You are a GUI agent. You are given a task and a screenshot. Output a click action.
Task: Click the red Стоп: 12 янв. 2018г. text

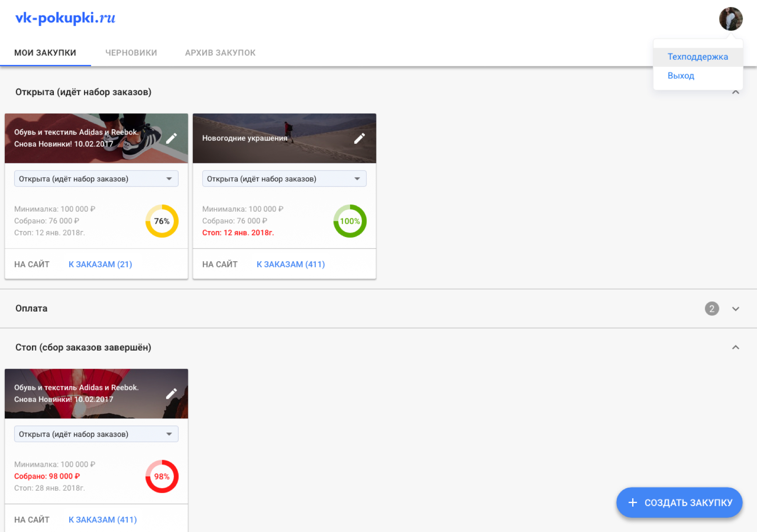[238, 233]
